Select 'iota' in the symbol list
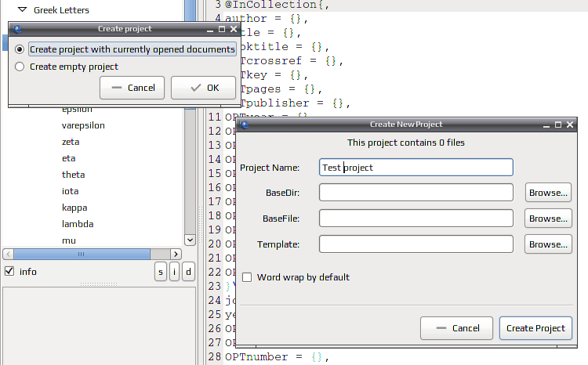The image size is (588, 365). pyautogui.click(x=70, y=191)
